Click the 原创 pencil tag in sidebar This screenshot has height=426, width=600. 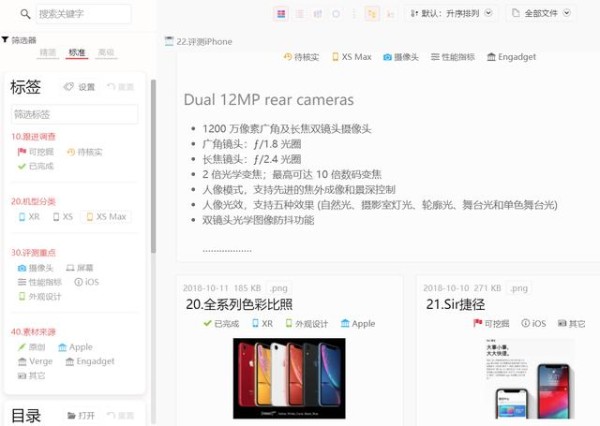coord(31,347)
